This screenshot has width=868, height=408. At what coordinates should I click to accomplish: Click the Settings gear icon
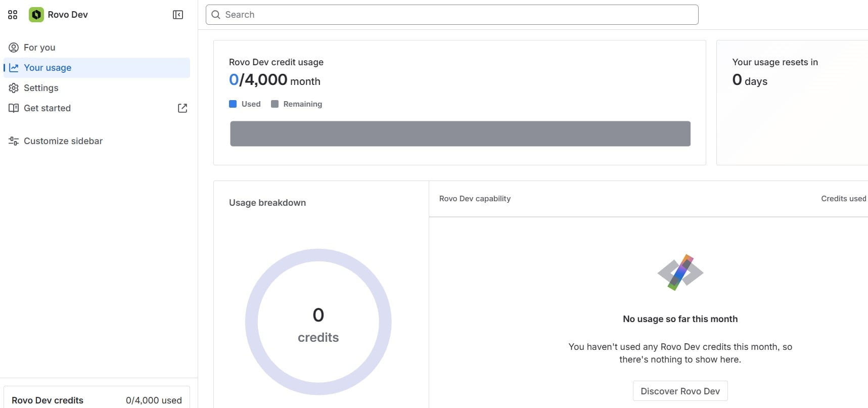[14, 88]
